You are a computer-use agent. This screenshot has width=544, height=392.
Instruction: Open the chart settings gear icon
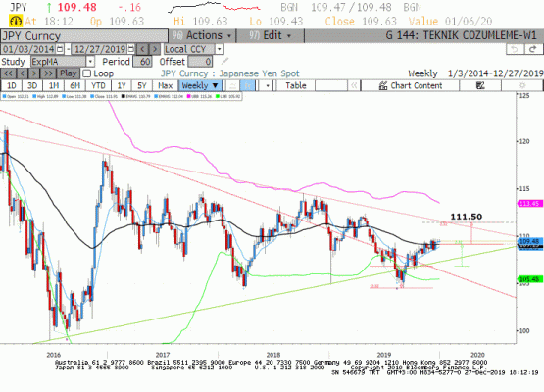pos(521,85)
